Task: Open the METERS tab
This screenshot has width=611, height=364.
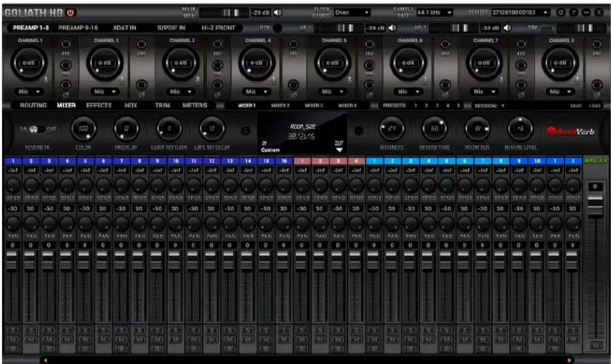Action: (194, 105)
